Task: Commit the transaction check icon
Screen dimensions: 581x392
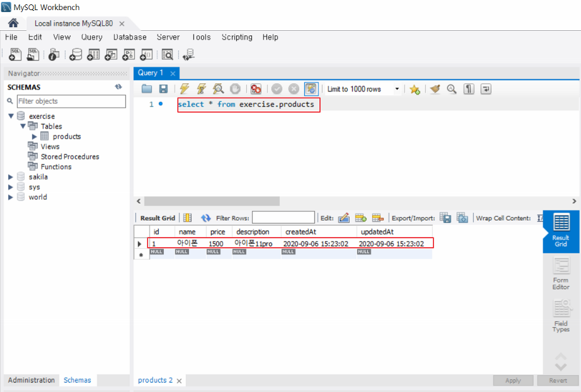Action: pyautogui.click(x=277, y=89)
